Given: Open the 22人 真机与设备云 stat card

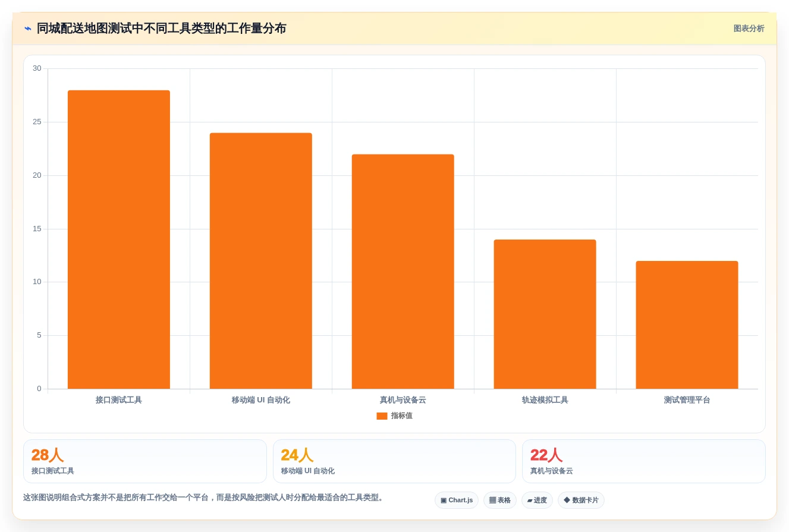Looking at the screenshot, I should [644, 461].
